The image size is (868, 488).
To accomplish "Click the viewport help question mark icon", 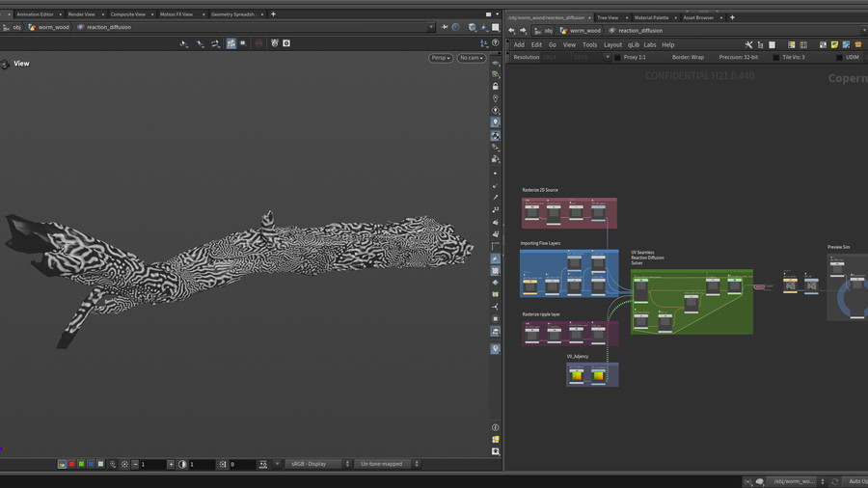I will [x=496, y=43].
